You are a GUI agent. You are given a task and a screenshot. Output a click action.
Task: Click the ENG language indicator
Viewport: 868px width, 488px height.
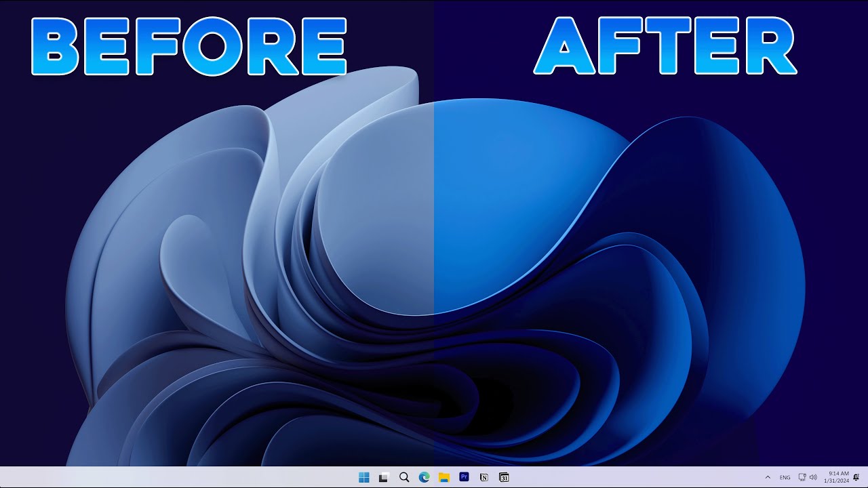(x=785, y=477)
